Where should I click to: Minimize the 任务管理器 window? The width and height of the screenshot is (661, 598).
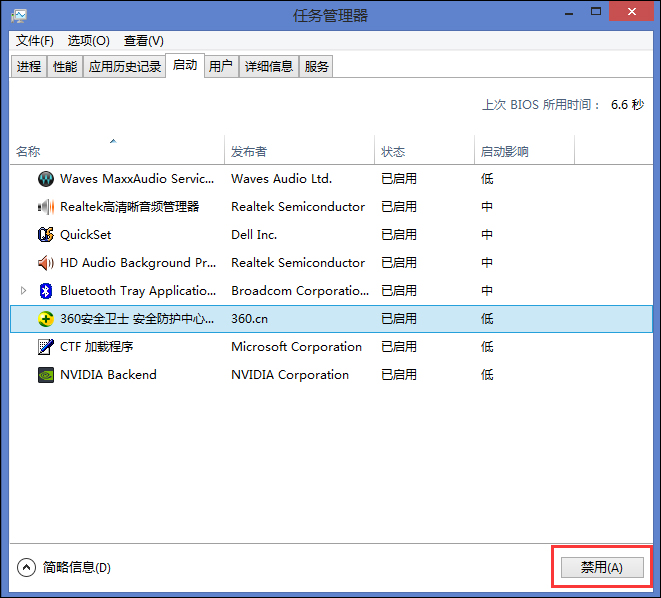pyautogui.click(x=569, y=12)
